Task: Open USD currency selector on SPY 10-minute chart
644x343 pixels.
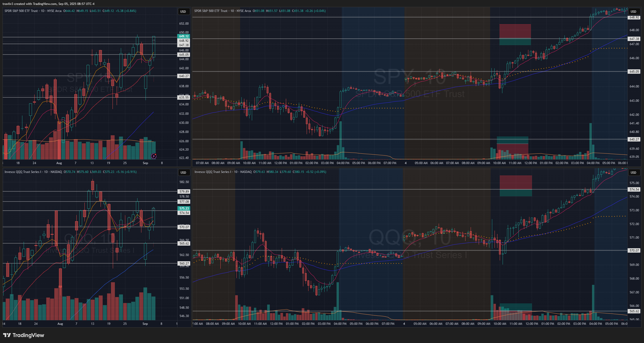Action: click(x=633, y=12)
